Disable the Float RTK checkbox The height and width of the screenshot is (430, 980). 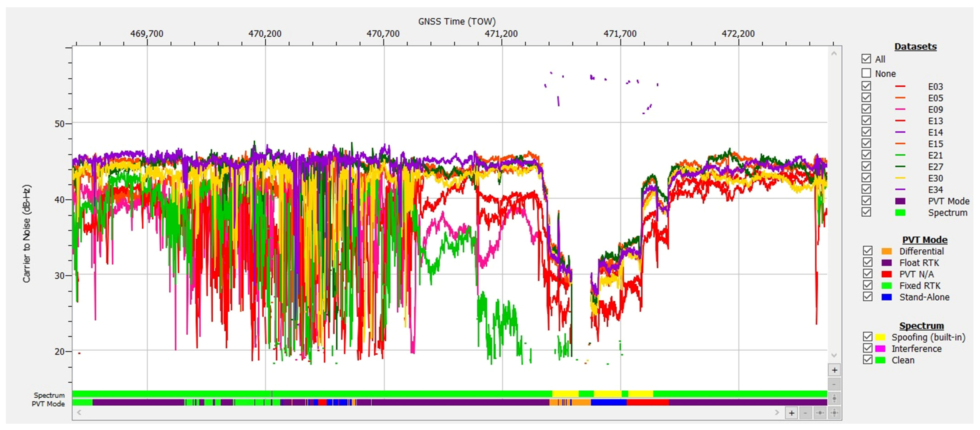867,263
